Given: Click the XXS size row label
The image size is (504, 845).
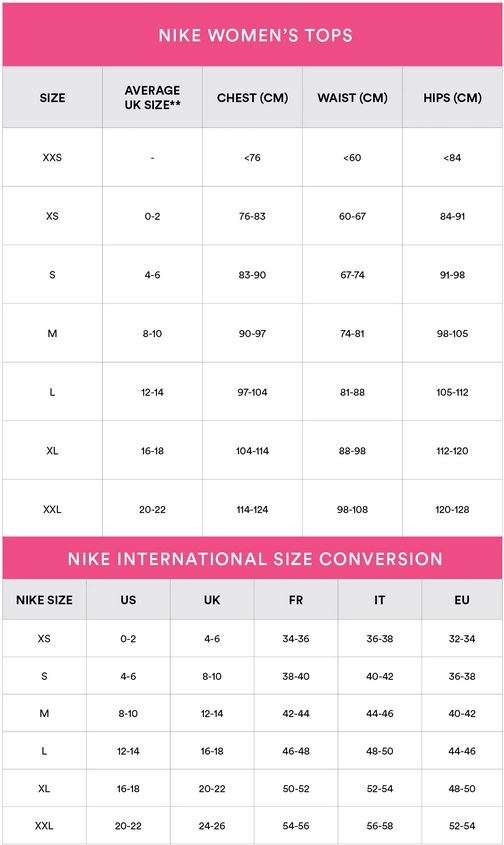Looking at the screenshot, I should [x=52, y=157].
